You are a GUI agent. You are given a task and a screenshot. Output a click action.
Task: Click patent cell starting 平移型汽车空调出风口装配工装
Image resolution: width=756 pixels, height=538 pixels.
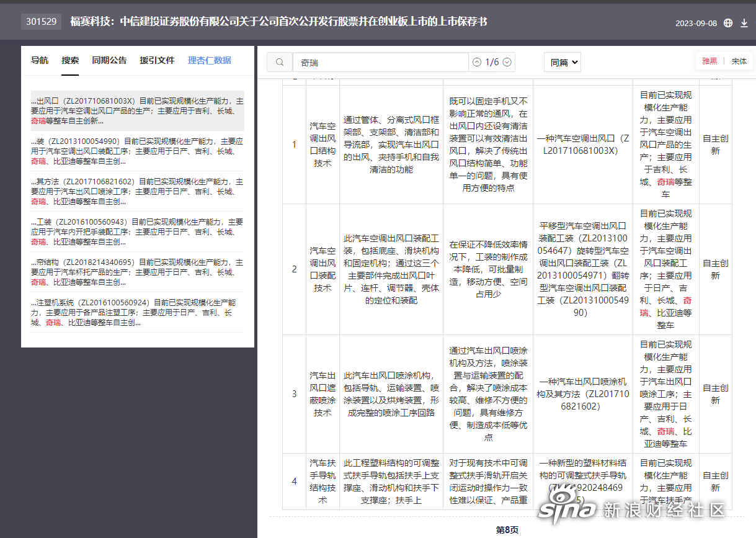pyautogui.click(x=583, y=269)
